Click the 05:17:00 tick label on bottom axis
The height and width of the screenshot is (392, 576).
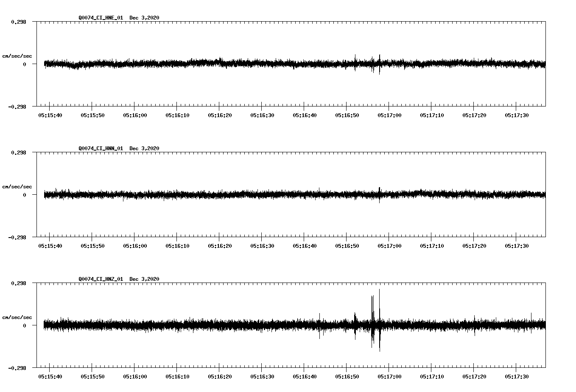[x=390, y=376]
